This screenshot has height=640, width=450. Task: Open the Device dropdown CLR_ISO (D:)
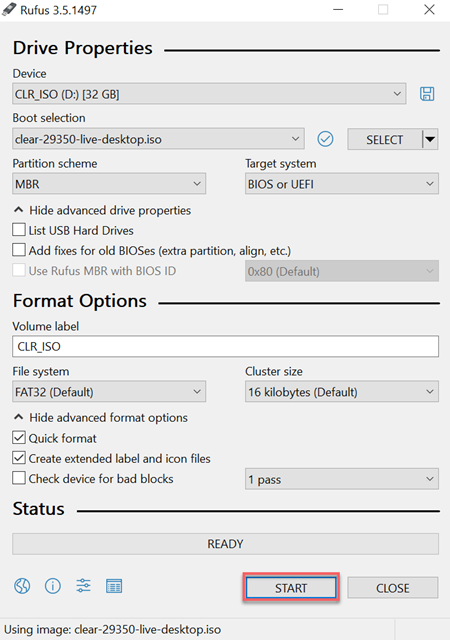click(209, 94)
